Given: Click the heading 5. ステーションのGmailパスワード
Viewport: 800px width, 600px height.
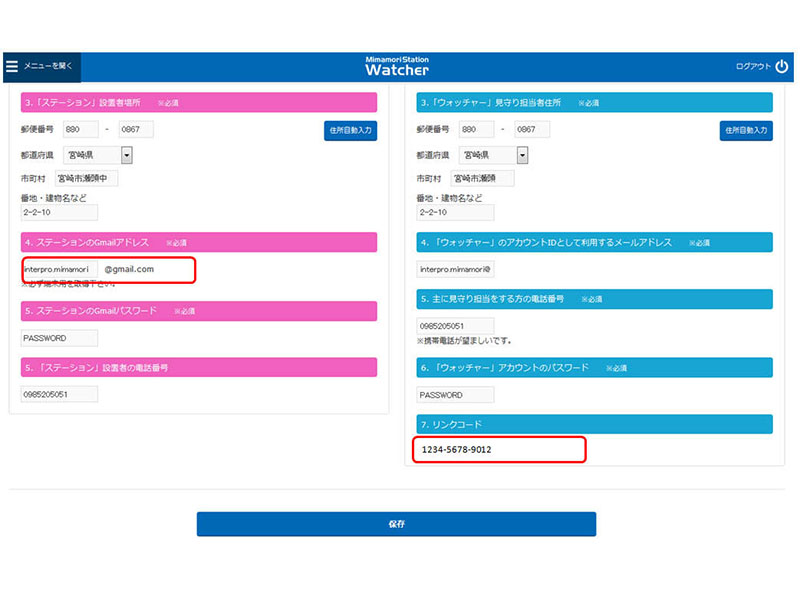Looking at the screenshot, I should click(x=199, y=311).
